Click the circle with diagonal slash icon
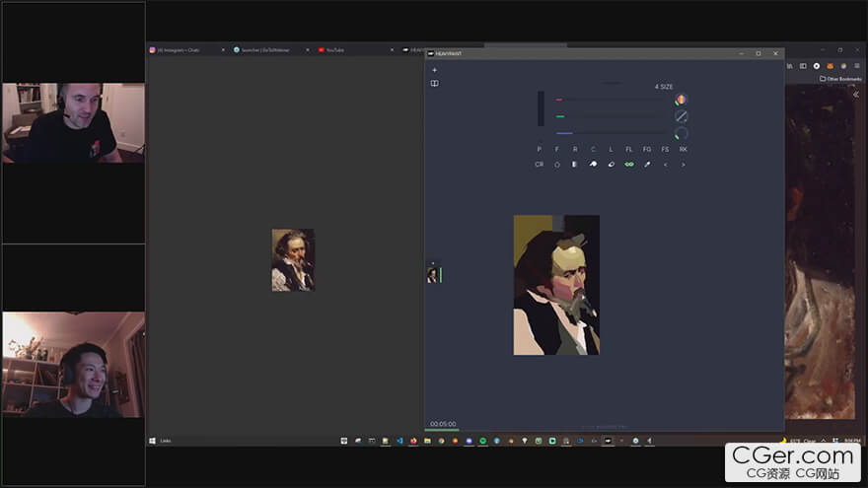 point(681,116)
